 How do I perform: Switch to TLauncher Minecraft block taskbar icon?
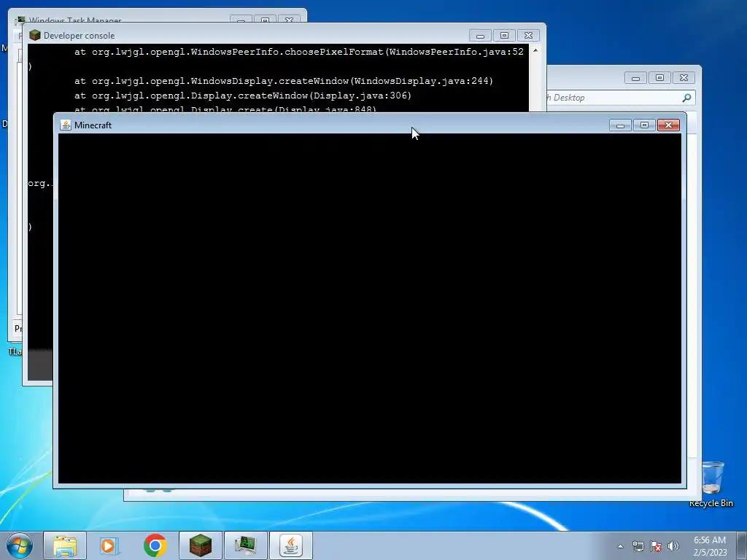(201, 545)
